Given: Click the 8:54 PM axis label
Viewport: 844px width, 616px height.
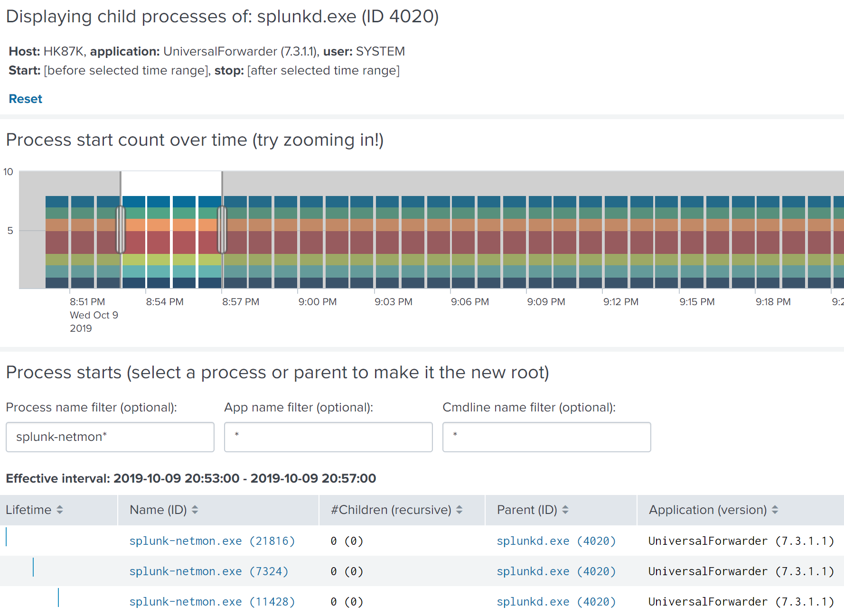Looking at the screenshot, I should click(165, 302).
